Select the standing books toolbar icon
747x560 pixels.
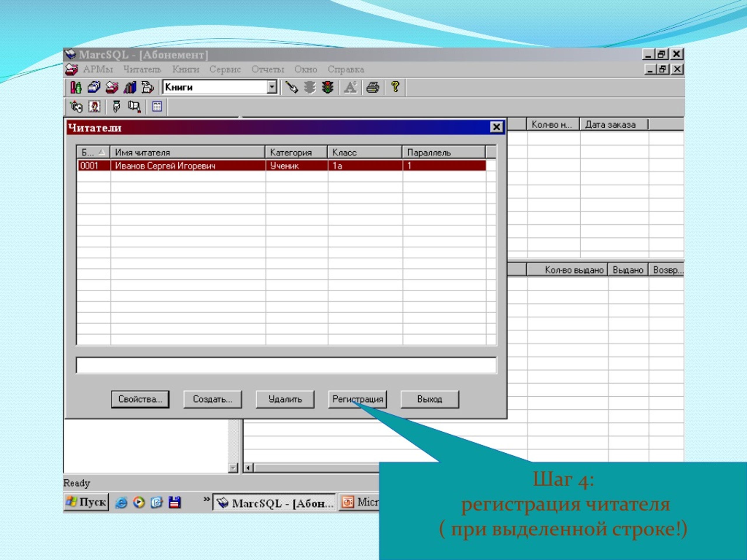(x=130, y=87)
